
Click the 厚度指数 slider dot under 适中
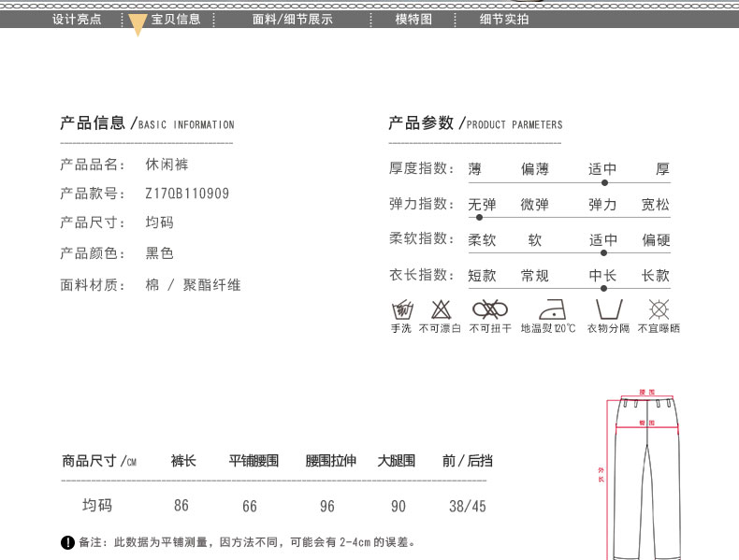click(604, 182)
